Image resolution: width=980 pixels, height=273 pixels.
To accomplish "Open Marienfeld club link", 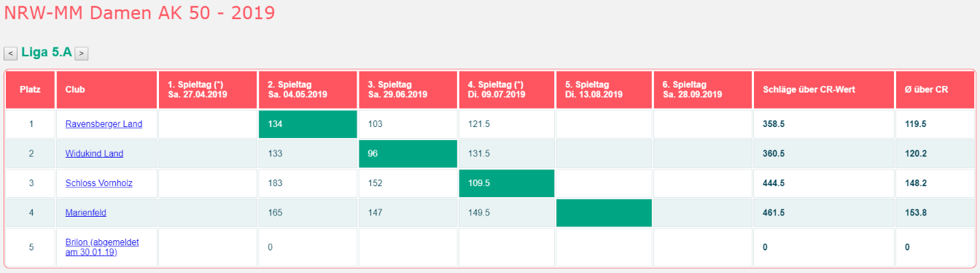I will pos(85,212).
